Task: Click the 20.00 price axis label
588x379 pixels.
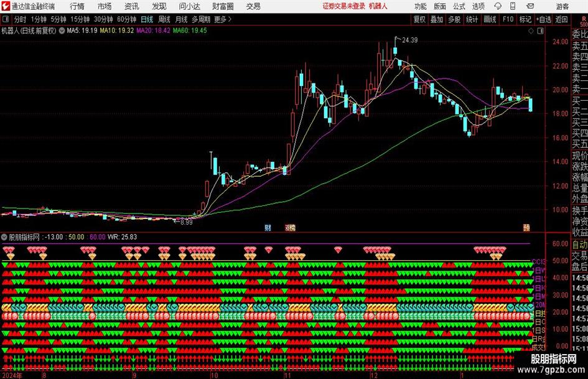Action: tap(560, 90)
